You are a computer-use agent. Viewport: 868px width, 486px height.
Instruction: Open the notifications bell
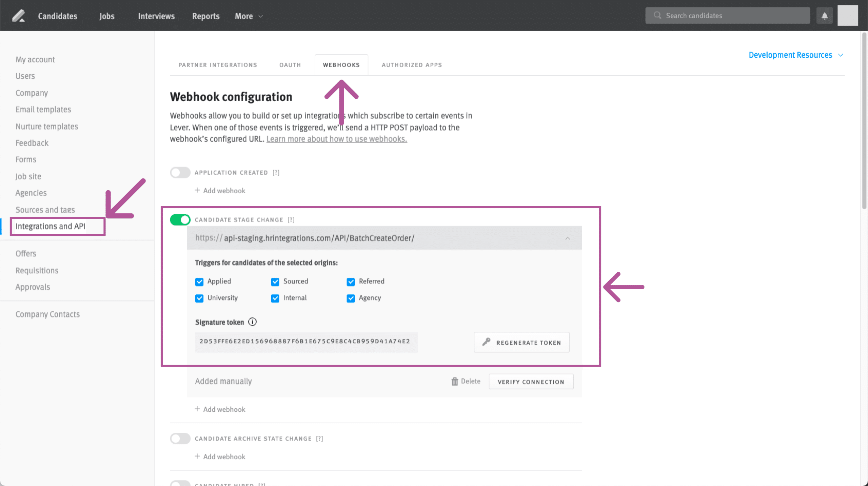(x=825, y=16)
